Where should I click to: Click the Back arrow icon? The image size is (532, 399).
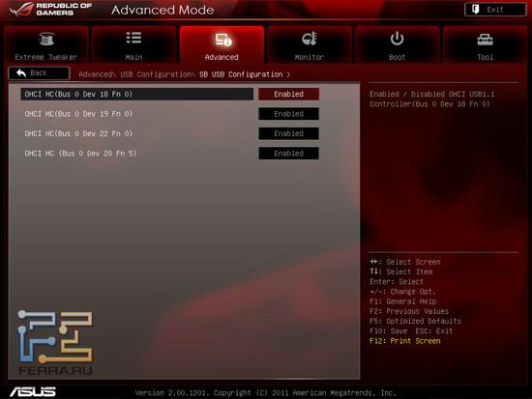click(x=21, y=72)
